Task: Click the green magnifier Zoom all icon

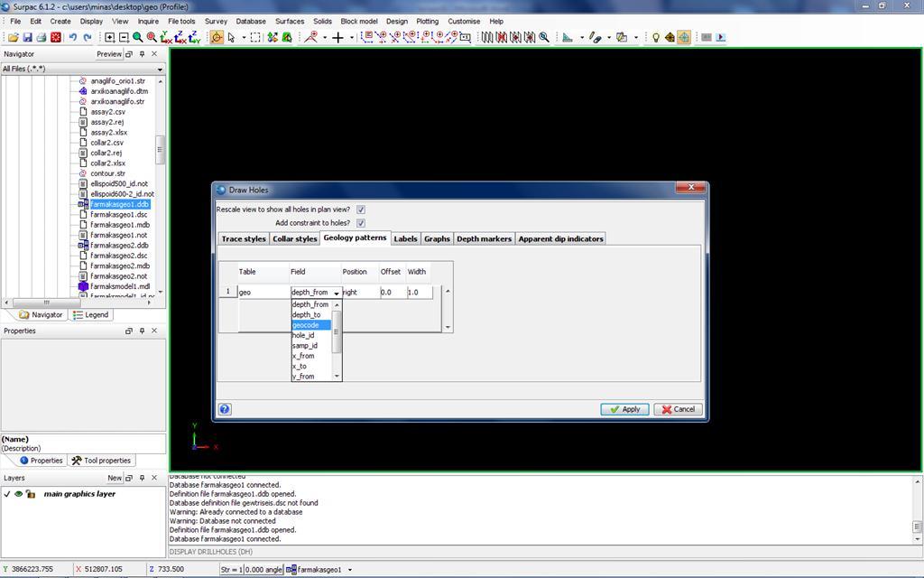Action: tap(137, 37)
